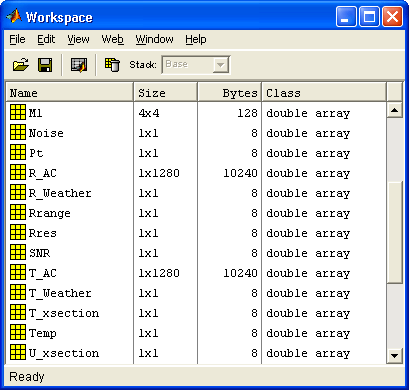Select the array icon next to T_AC
409x390 pixels.
tap(18, 272)
